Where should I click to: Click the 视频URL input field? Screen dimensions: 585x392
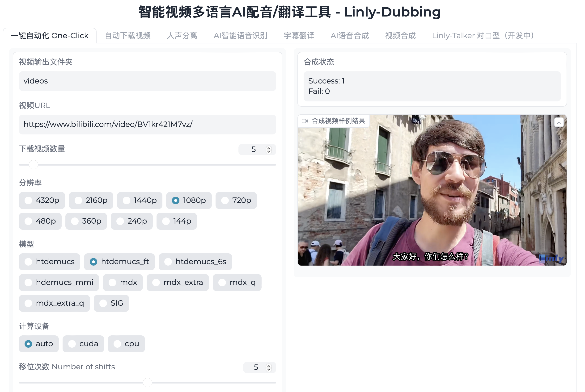coord(147,125)
